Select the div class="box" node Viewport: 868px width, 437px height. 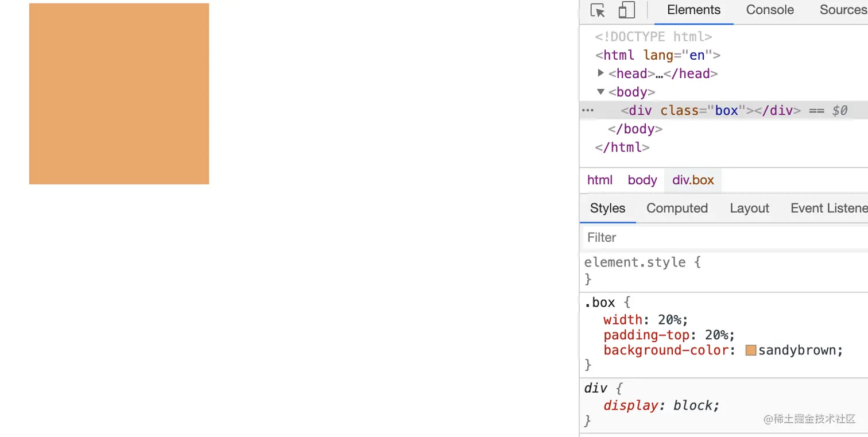711,110
